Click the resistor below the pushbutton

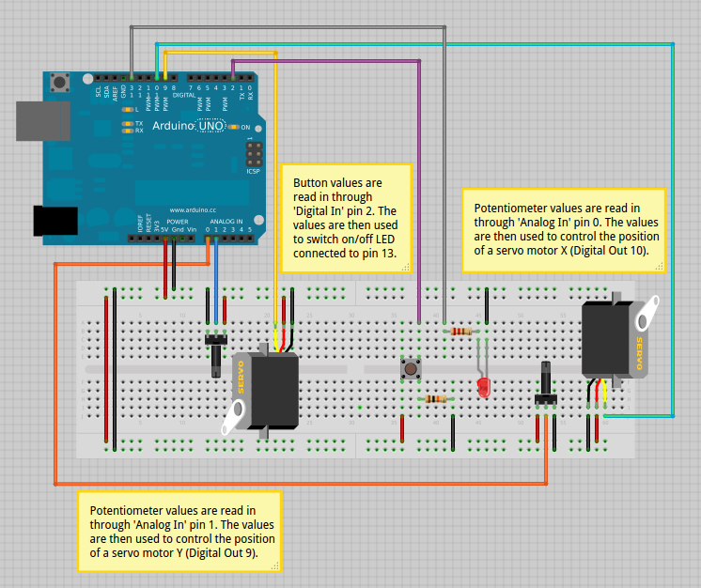coord(435,399)
